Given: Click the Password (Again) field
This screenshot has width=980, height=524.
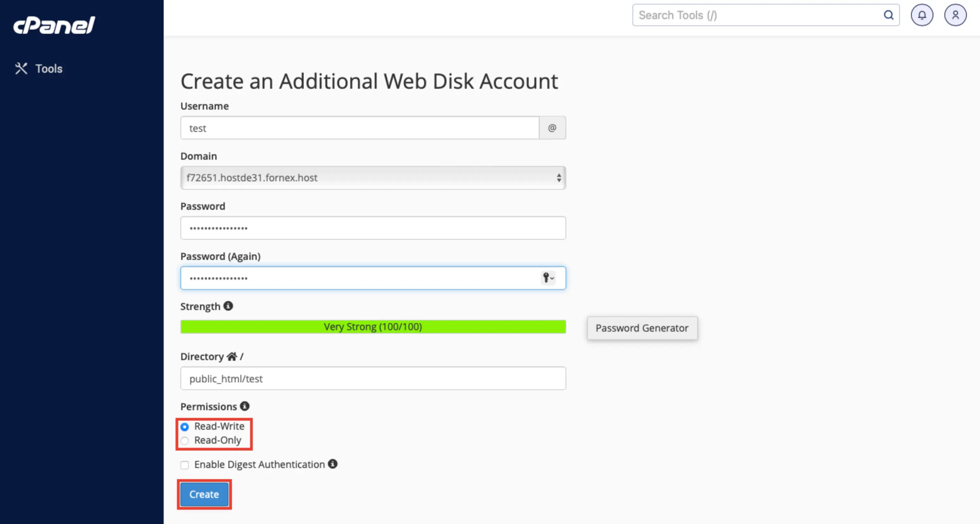Looking at the screenshot, I should [x=373, y=278].
